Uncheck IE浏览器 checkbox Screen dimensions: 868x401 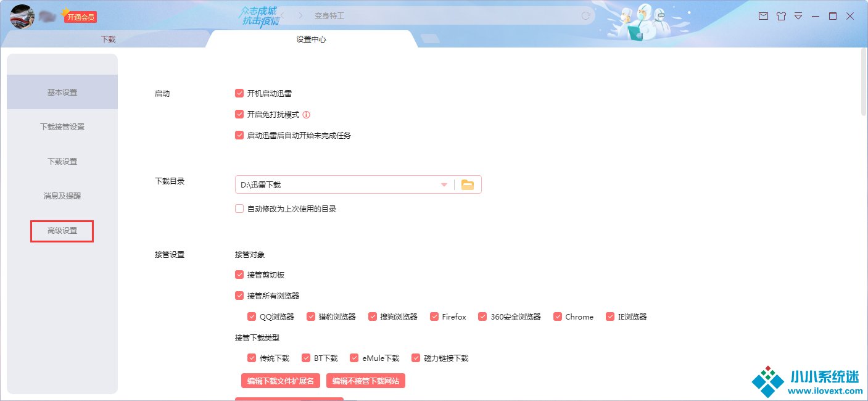pos(611,316)
